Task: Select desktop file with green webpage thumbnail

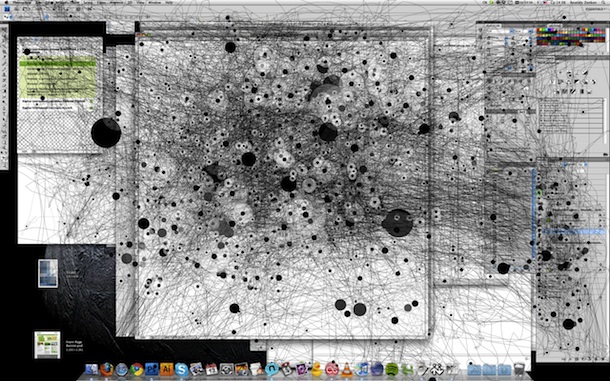Action: click(47, 345)
